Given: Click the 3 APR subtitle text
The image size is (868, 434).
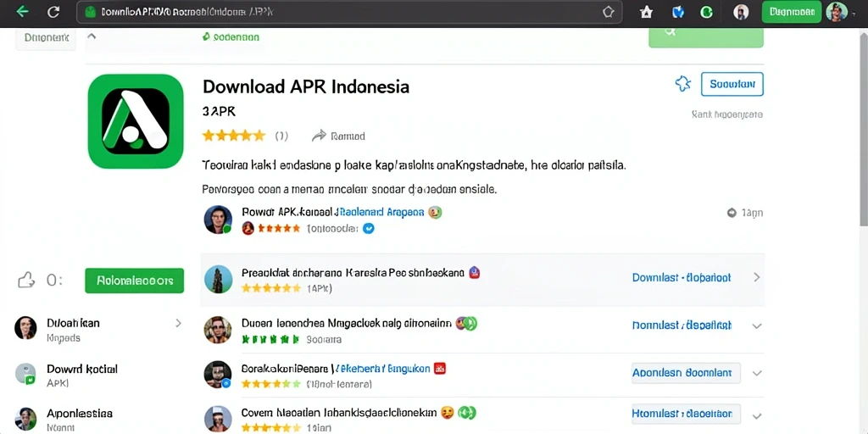Looking at the screenshot, I should point(220,111).
